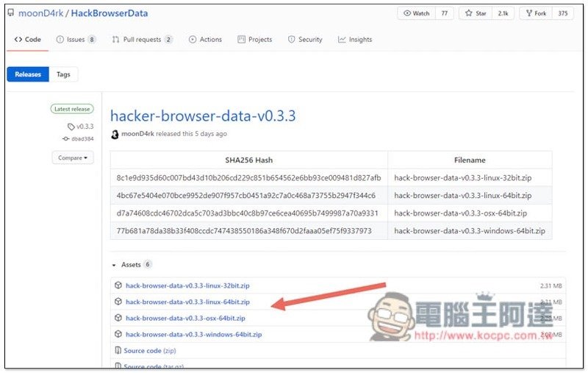Open the v0.3.3 tag link
Image resolution: width=588 pixels, height=373 pixels.
point(85,127)
